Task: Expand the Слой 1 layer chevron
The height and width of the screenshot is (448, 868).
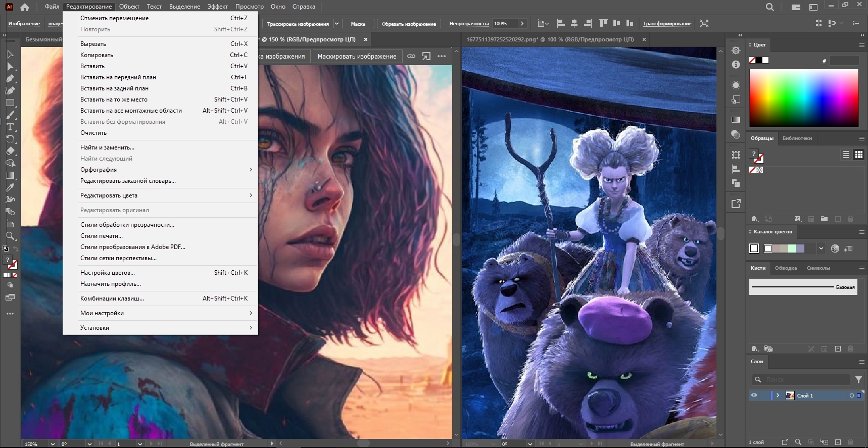Action: pyautogui.click(x=778, y=395)
